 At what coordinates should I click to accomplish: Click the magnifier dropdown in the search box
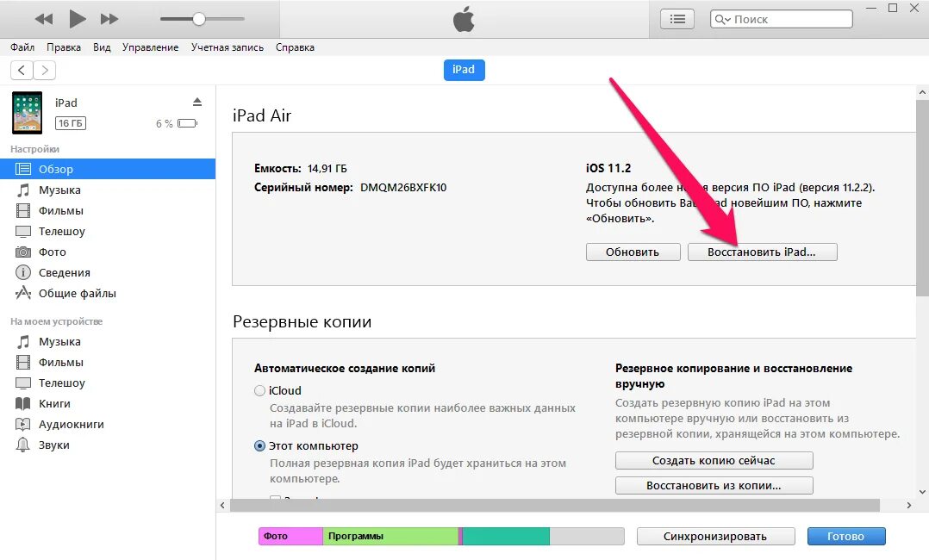point(722,20)
